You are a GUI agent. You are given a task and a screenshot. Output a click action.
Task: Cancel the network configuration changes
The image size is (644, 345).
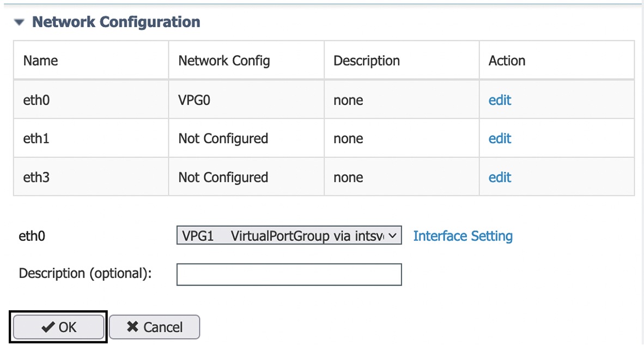(x=154, y=326)
